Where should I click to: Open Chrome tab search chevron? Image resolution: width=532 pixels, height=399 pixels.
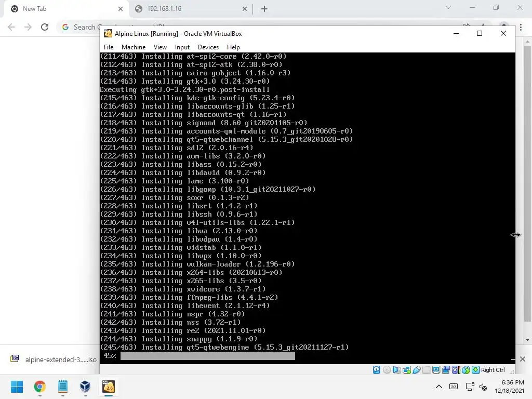pyautogui.click(x=448, y=7)
